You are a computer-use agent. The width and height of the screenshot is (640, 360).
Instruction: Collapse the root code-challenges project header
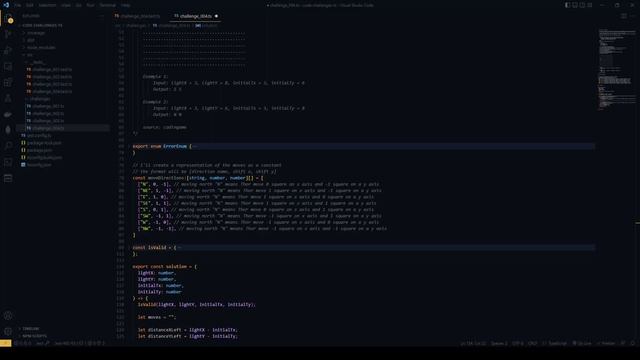[42, 25]
